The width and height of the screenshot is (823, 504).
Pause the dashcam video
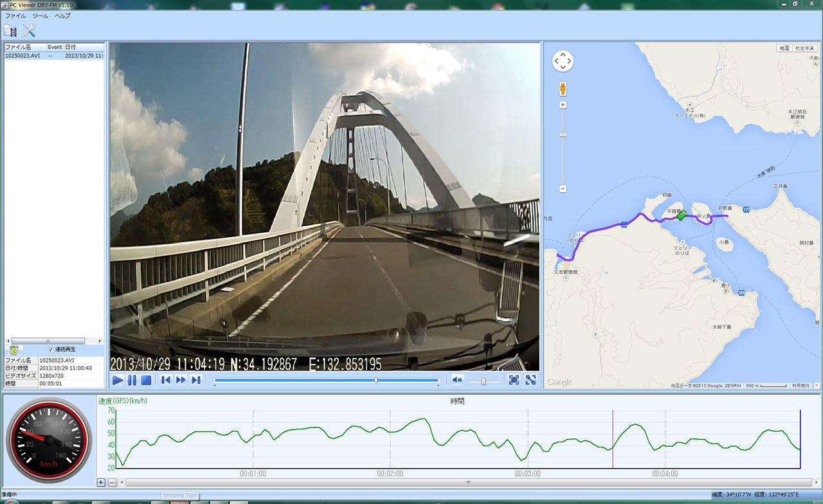pos(132,380)
